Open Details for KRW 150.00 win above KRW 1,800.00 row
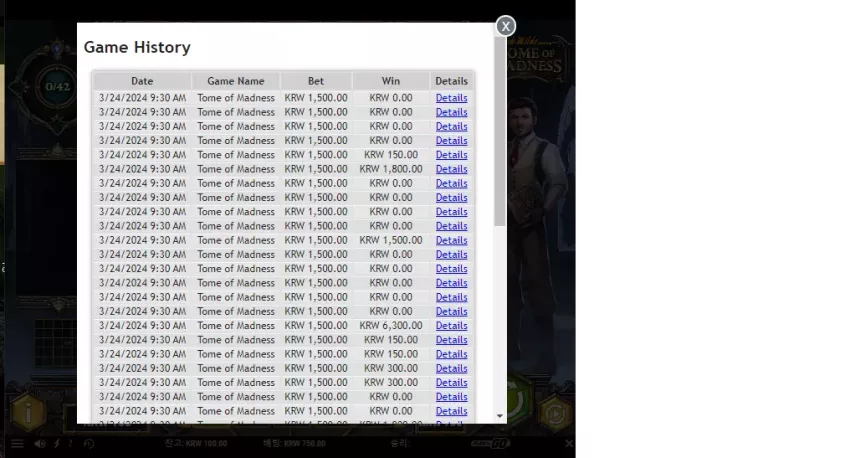The width and height of the screenshot is (850, 458). [x=451, y=155]
